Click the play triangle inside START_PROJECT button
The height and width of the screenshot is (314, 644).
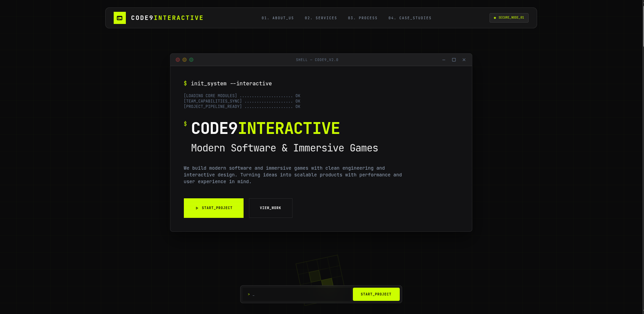(197, 208)
